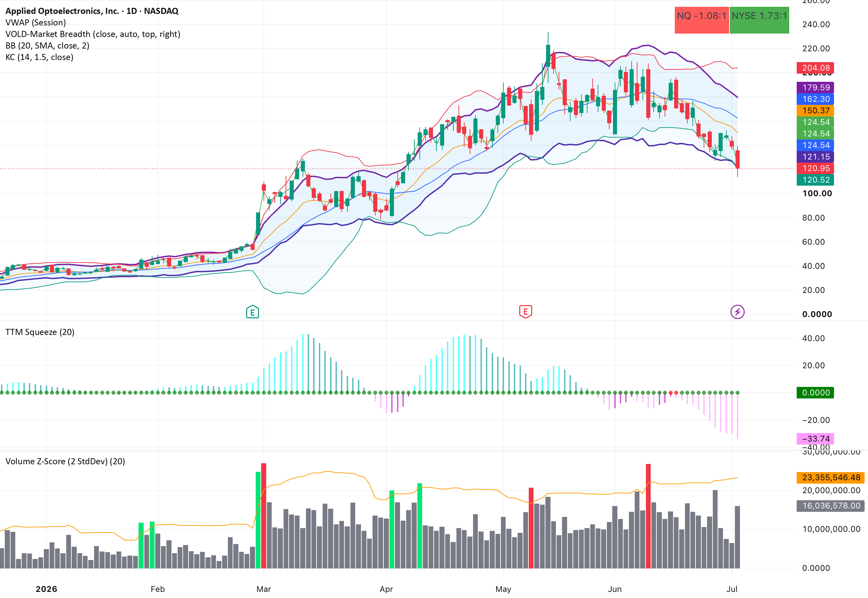The height and width of the screenshot is (598, 868).
Task: Click the tallest red volume bar in June
Action: click(648, 516)
